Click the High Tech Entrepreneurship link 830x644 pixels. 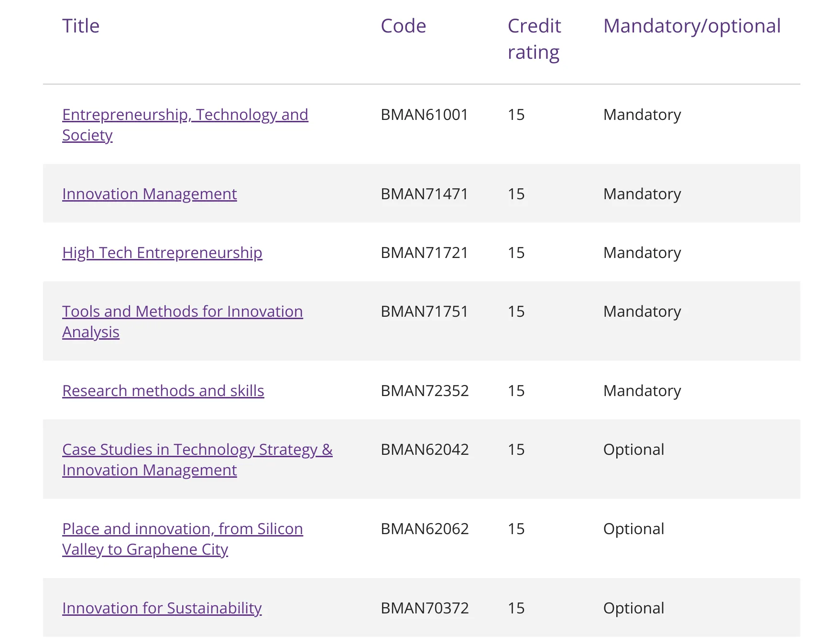162,253
